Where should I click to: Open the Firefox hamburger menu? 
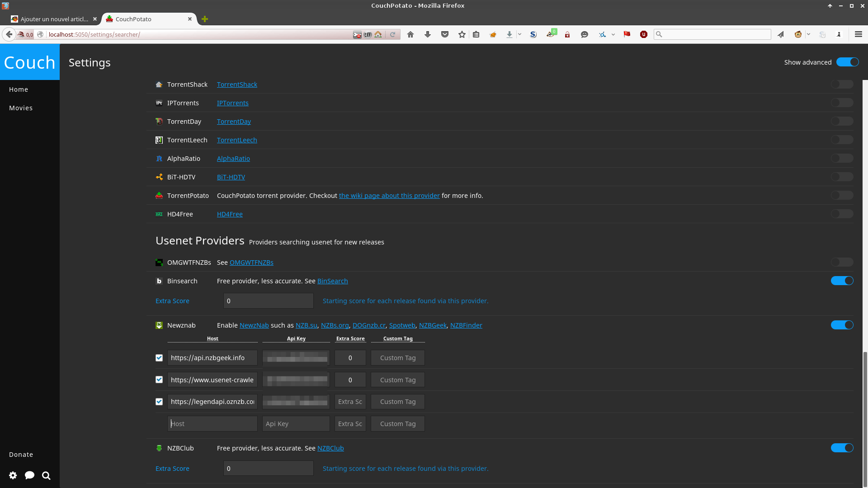point(859,34)
